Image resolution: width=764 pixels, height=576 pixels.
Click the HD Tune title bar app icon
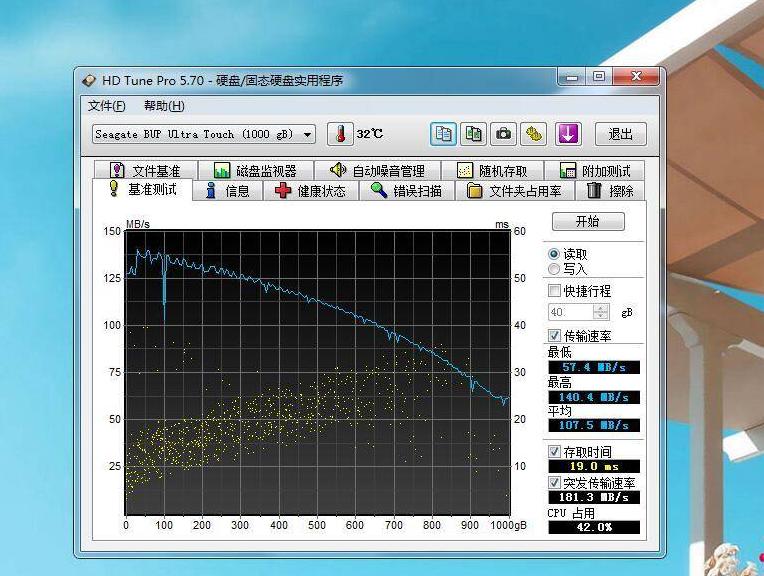pyautogui.click(x=89, y=80)
